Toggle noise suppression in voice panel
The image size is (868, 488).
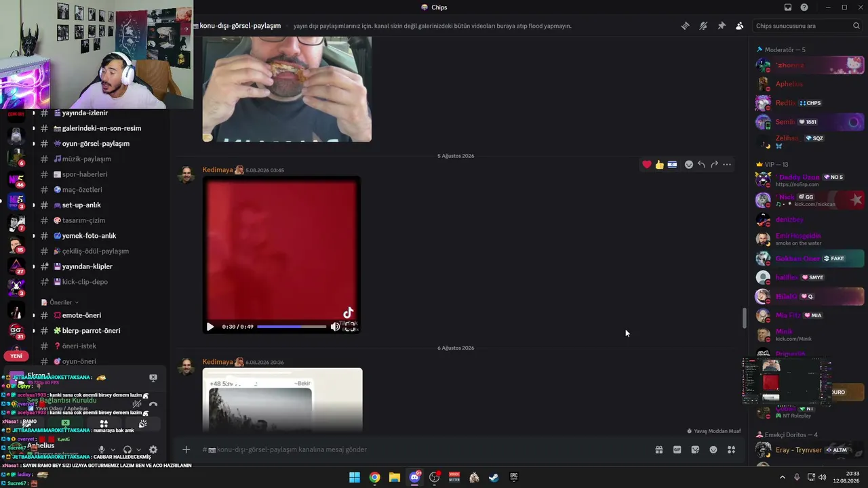[x=138, y=404]
